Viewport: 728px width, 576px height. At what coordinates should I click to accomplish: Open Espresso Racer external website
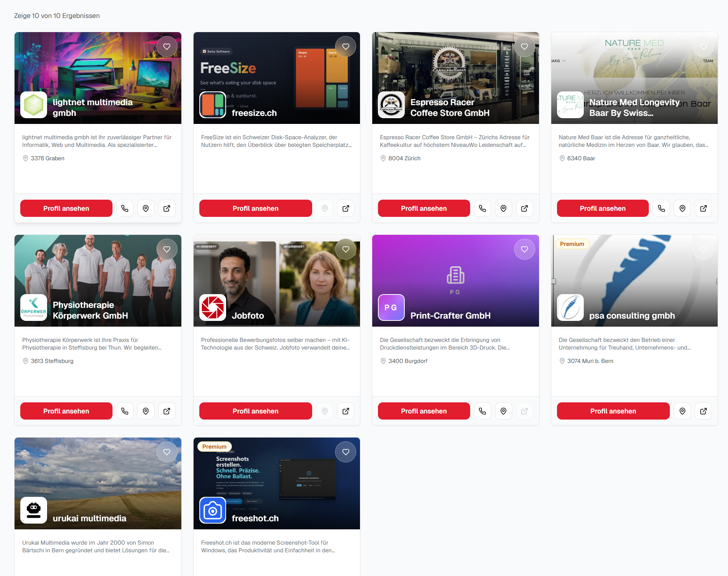pyautogui.click(x=524, y=208)
